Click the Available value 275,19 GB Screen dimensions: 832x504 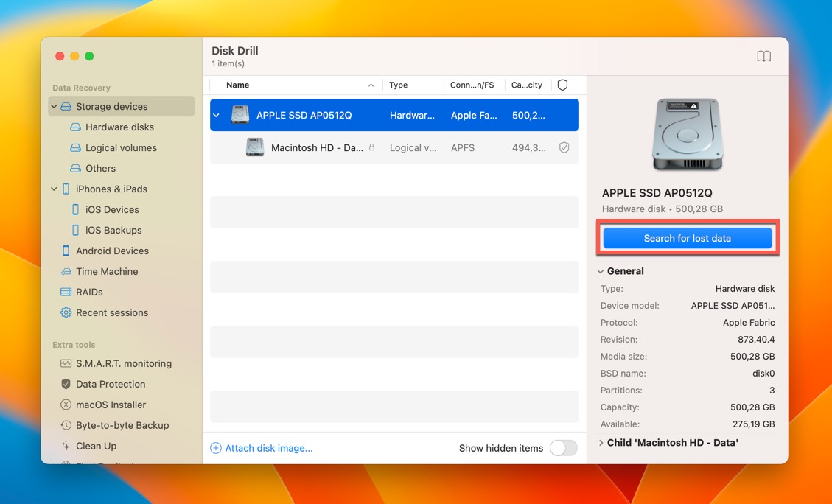(x=752, y=424)
